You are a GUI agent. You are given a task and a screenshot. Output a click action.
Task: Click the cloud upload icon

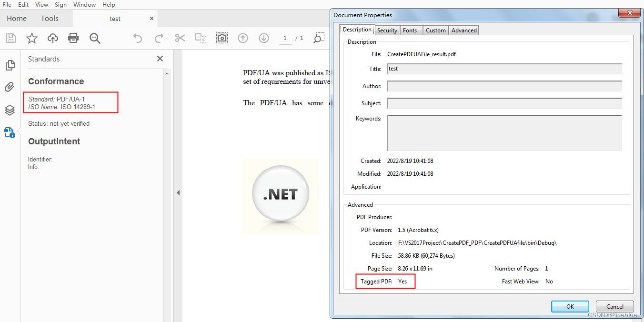(52, 38)
